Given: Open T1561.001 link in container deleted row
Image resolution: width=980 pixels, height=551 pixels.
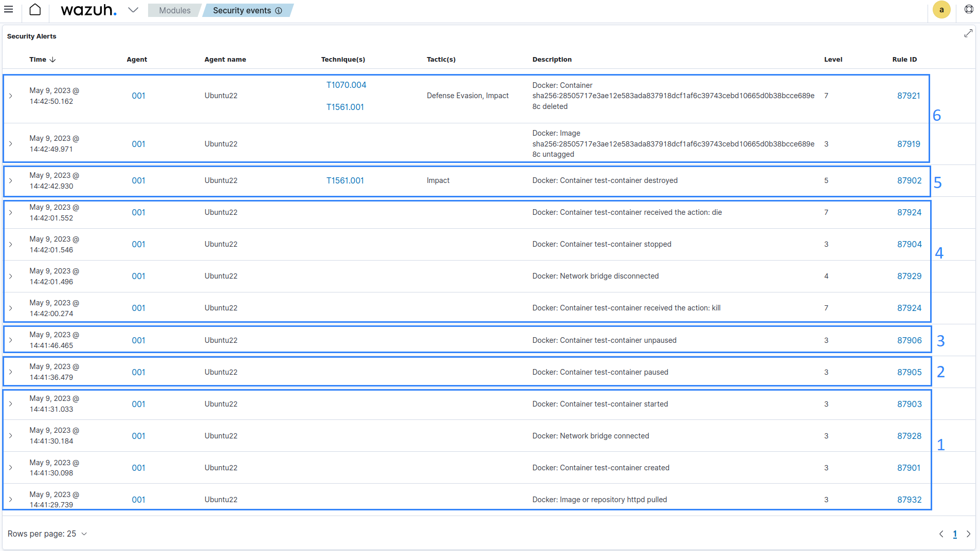Looking at the screenshot, I should coord(345,107).
